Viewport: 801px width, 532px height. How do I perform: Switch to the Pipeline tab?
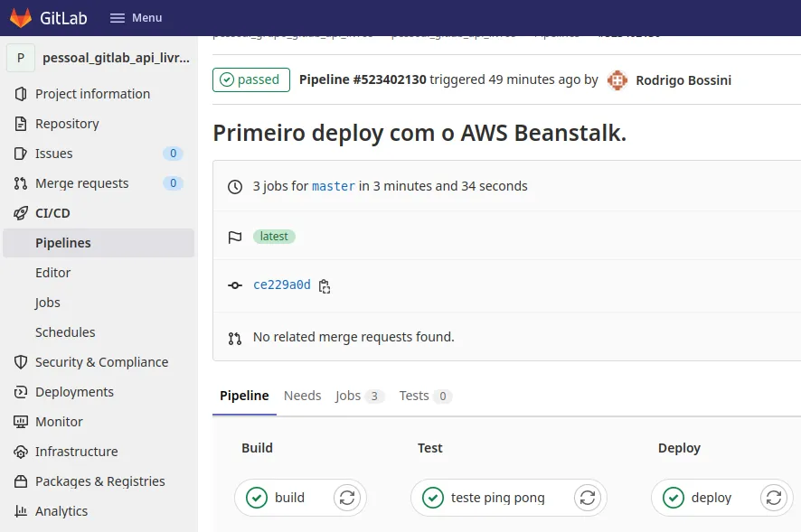pos(244,396)
